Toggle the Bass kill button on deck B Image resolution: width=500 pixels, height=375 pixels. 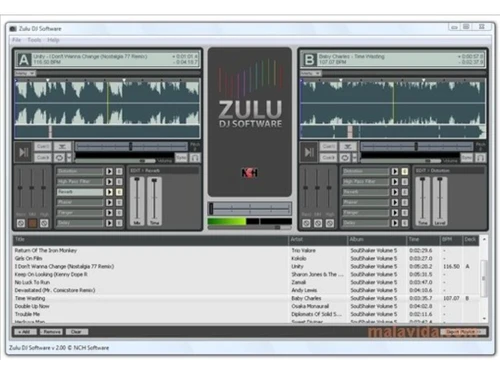point(306,223)
